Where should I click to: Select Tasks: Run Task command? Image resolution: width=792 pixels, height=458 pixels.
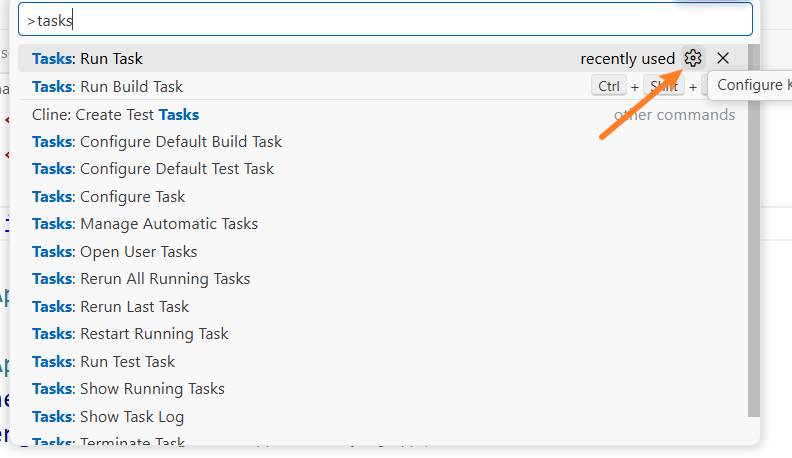pos(383,59)
